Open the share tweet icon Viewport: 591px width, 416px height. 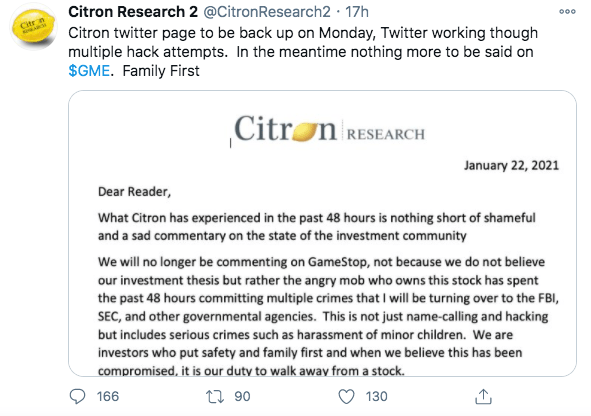pos(483,396)
